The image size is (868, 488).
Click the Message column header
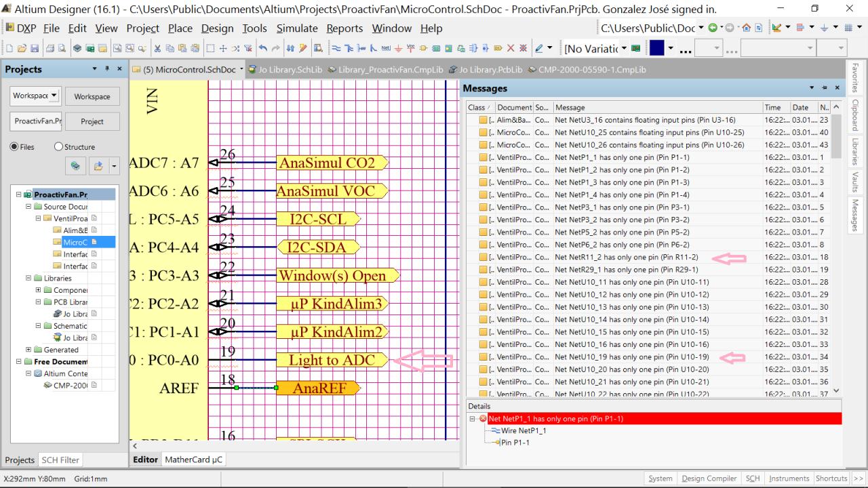coord(656,107)
